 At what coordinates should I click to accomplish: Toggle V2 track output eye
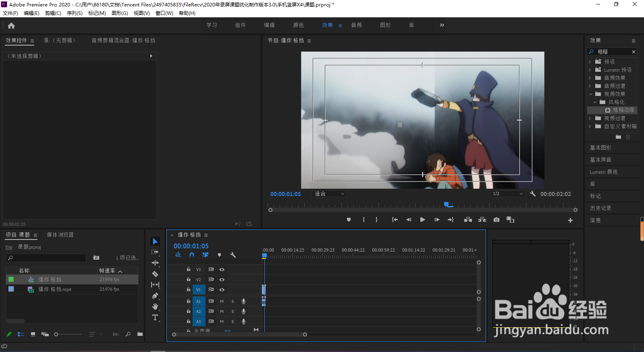pos(222,279)
